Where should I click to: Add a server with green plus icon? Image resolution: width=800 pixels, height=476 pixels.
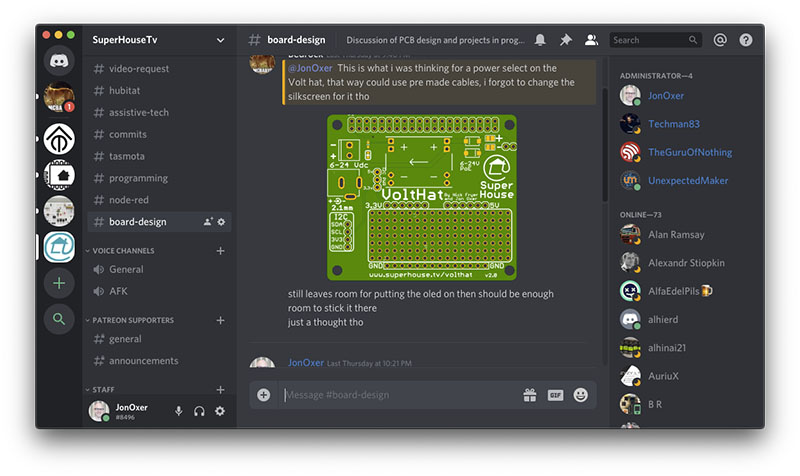point(59,283)
